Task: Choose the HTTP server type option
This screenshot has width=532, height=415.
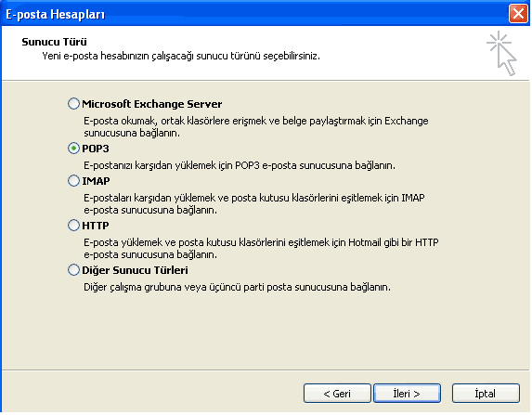Action: [73, 226]
